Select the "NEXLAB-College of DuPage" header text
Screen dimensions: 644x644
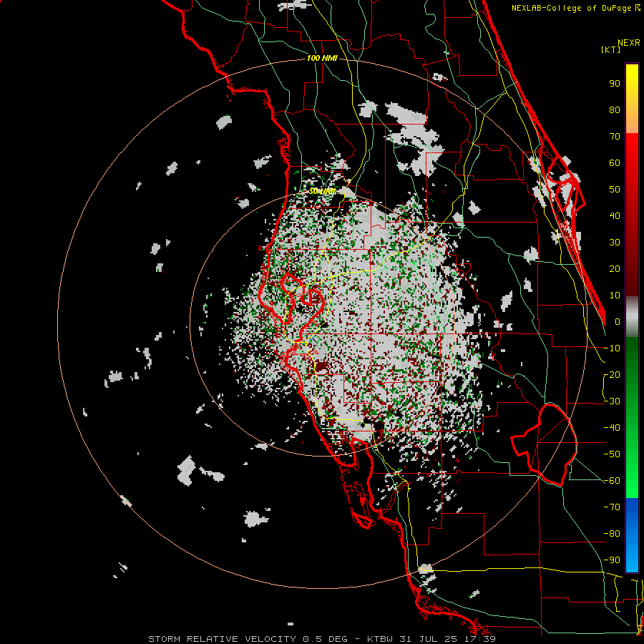[572, 8]
